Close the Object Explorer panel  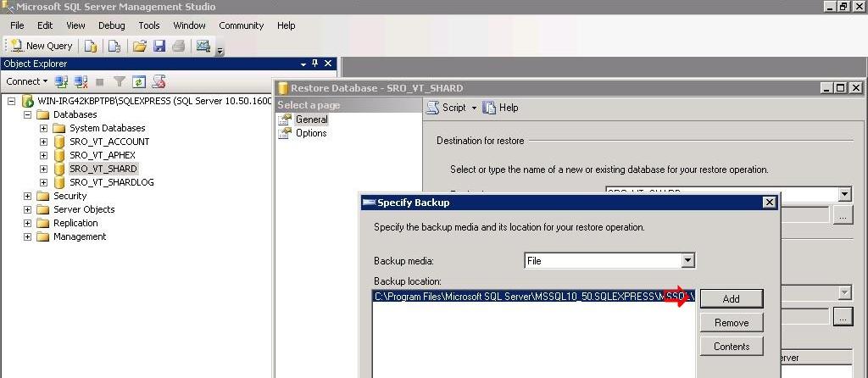tap(328, 64)
